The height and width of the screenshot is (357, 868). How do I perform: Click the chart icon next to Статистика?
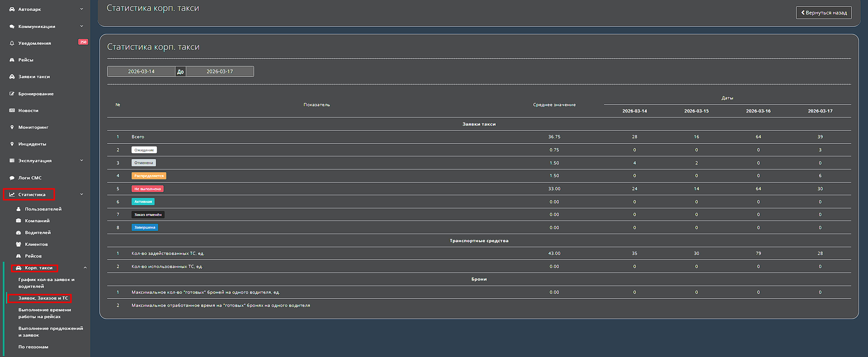12,195
